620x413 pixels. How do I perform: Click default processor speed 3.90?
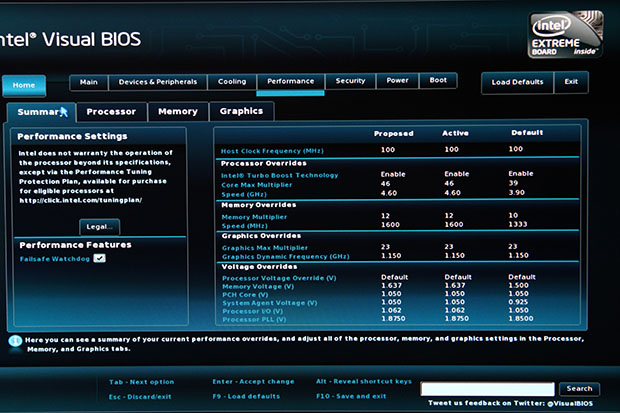click(x=516, y=192)
